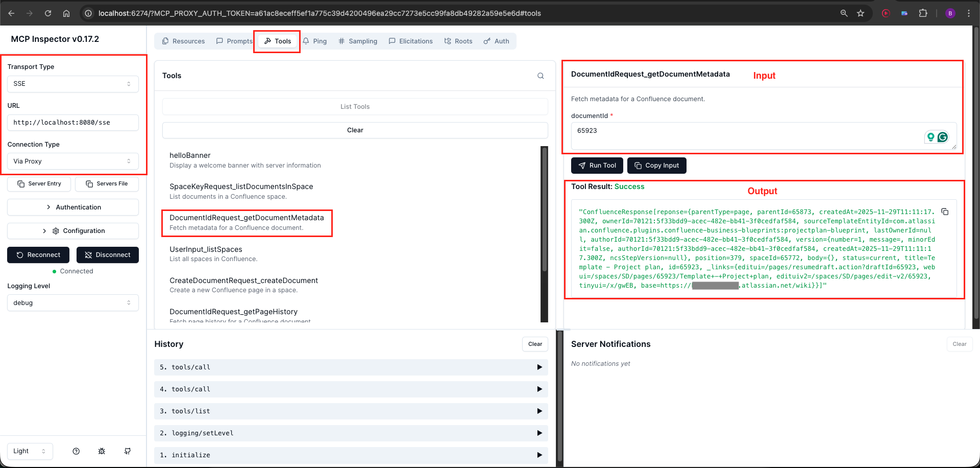The height and width of the screenshot is (468, 980).
Task: Switch to the Resources tab
Action: pyautogui.click(x=183, y=41)
